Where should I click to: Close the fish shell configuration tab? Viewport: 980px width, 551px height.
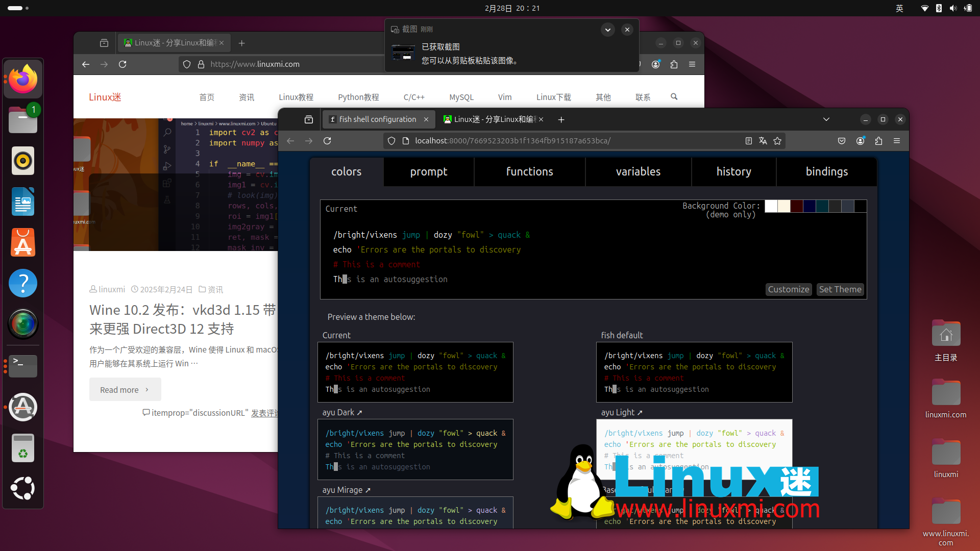tap(426, 119)
